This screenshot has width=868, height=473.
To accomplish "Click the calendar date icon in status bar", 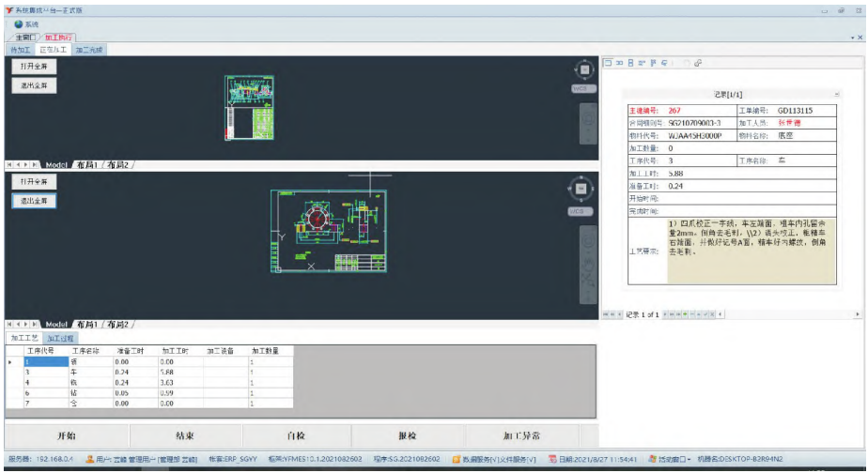I will click(554, 459).
